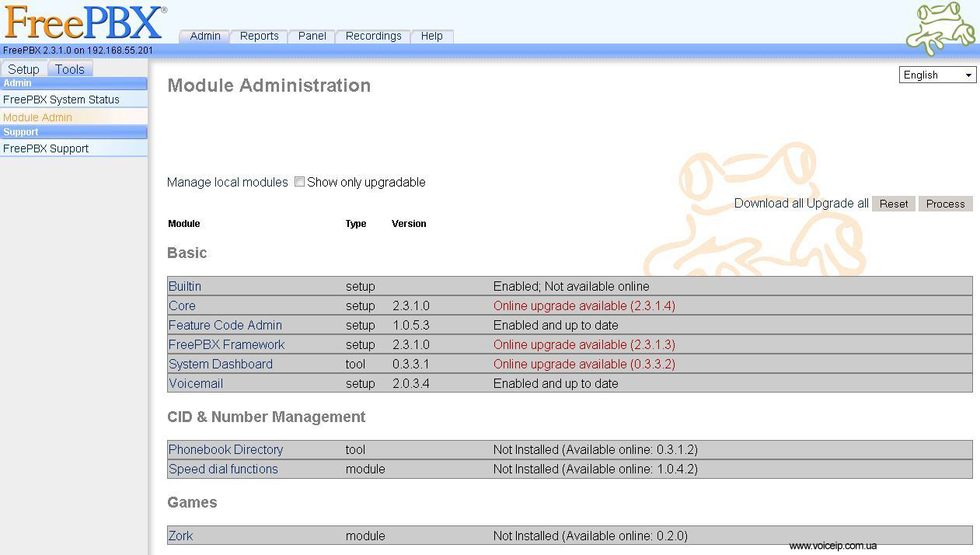Screen dimensions: 980x555
Task: Click the FreePBX 2.3.1.0 version text
Action: [x=78, y=51]
